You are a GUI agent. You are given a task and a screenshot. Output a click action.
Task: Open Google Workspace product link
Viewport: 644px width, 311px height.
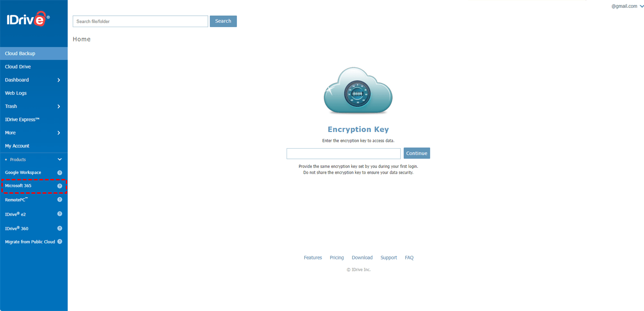(23, 173)
